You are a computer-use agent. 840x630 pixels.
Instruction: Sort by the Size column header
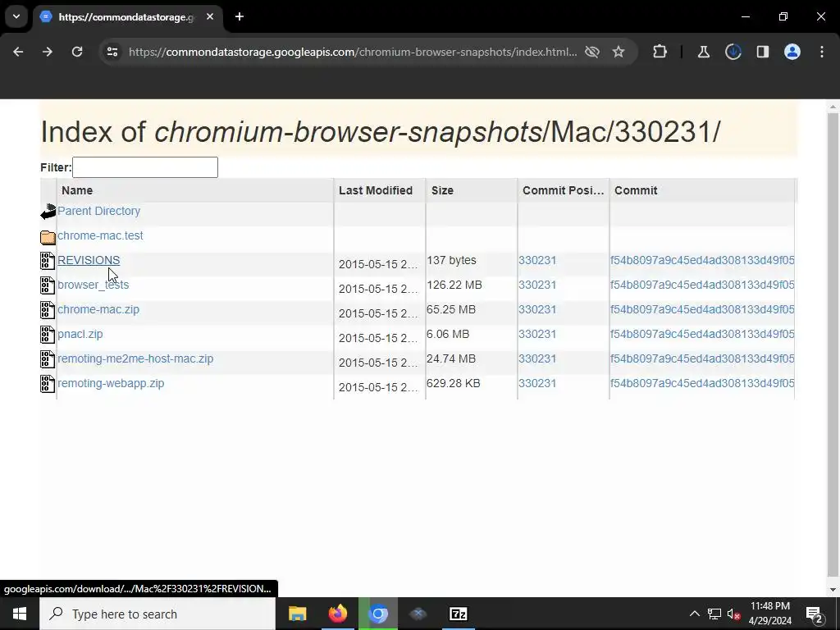(472, 190)
